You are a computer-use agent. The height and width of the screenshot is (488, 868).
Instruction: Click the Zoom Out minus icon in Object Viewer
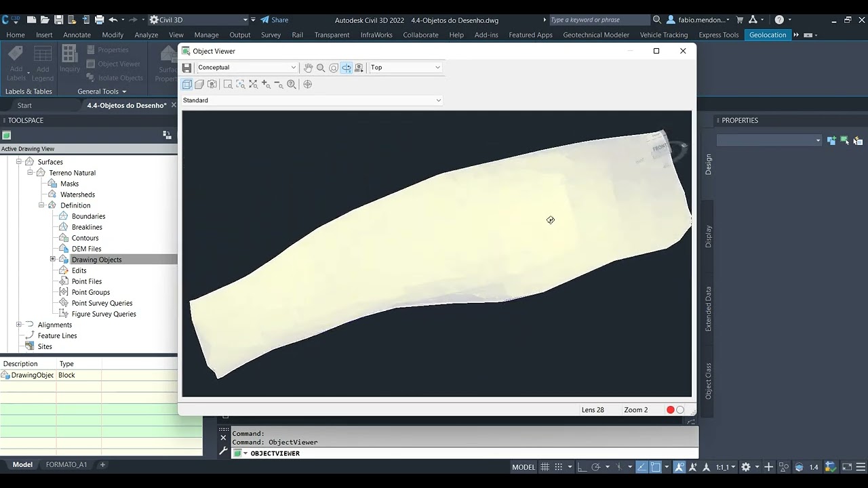coord(279,85)
